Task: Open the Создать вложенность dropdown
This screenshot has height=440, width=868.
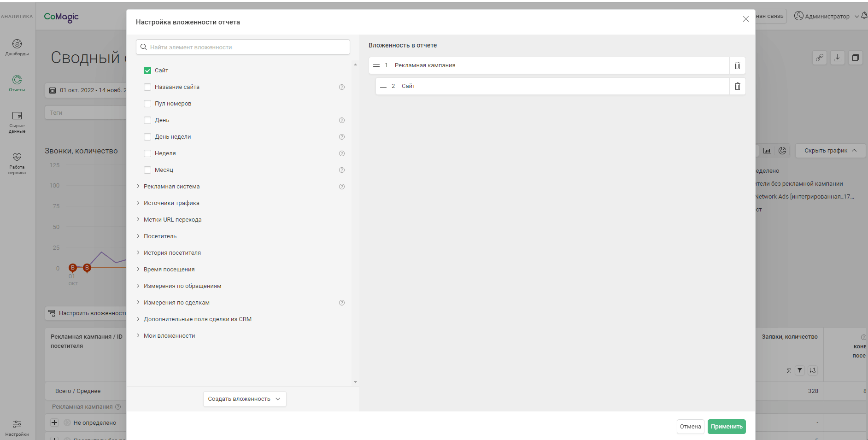Action: 244,399
